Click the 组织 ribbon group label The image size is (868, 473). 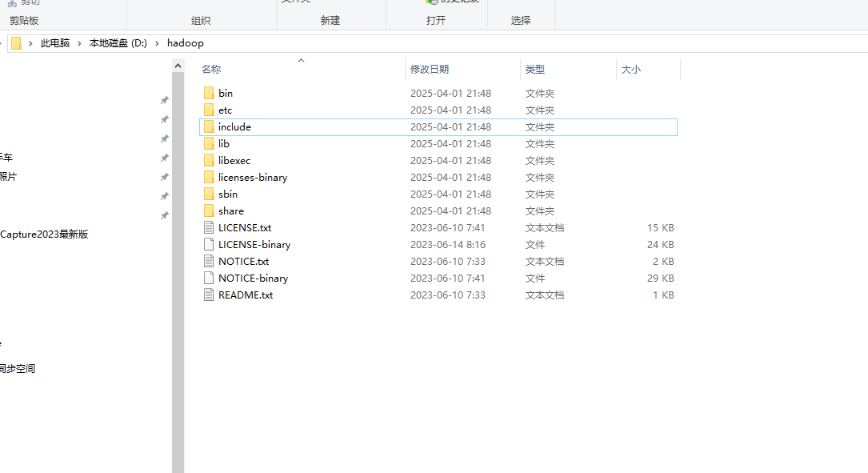click(x=200, y=21)
